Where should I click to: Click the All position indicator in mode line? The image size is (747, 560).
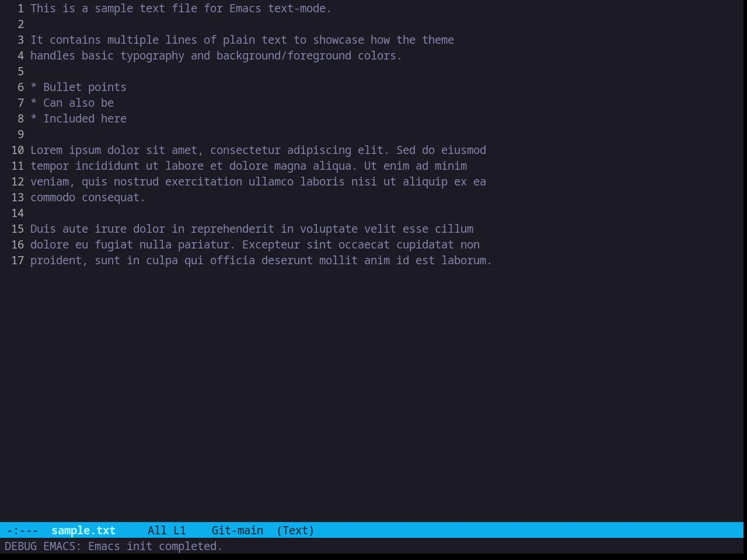[157, 530]
